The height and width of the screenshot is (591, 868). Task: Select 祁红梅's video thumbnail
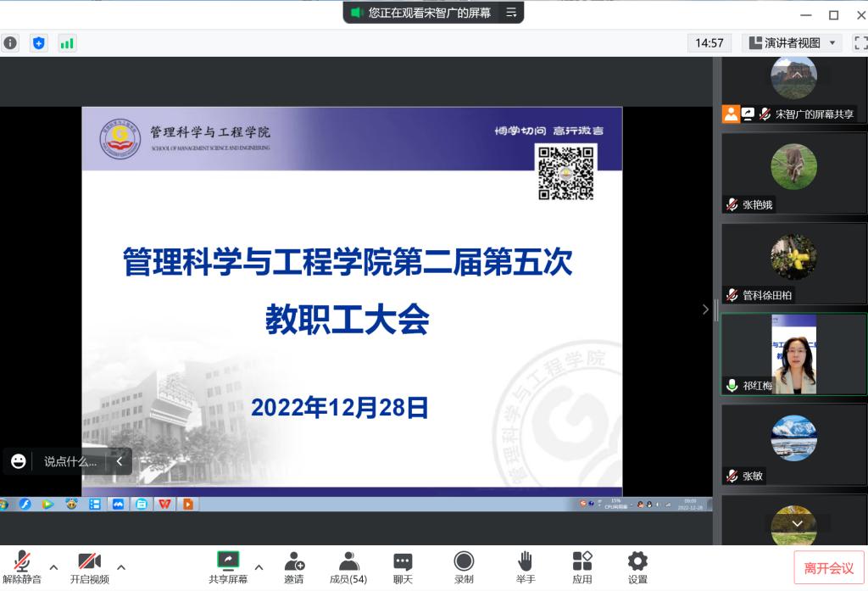tap(793, 354)
